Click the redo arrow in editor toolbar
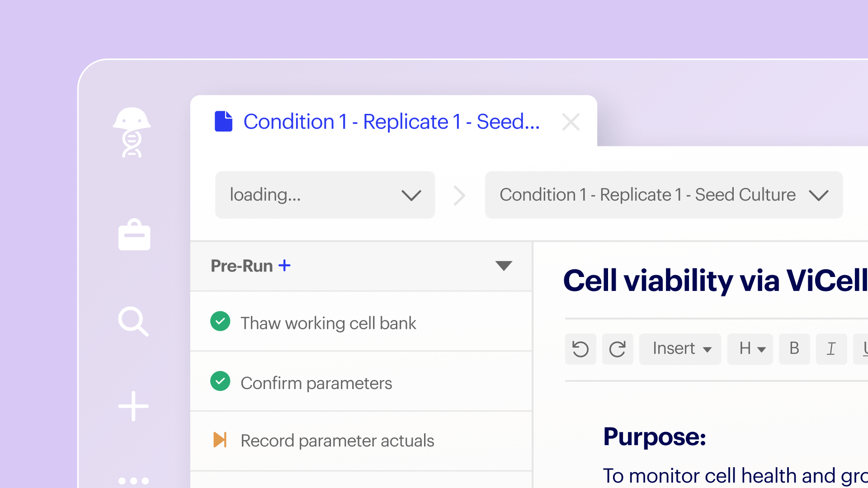This screenshot has height=488, width=868. [618, 349]
